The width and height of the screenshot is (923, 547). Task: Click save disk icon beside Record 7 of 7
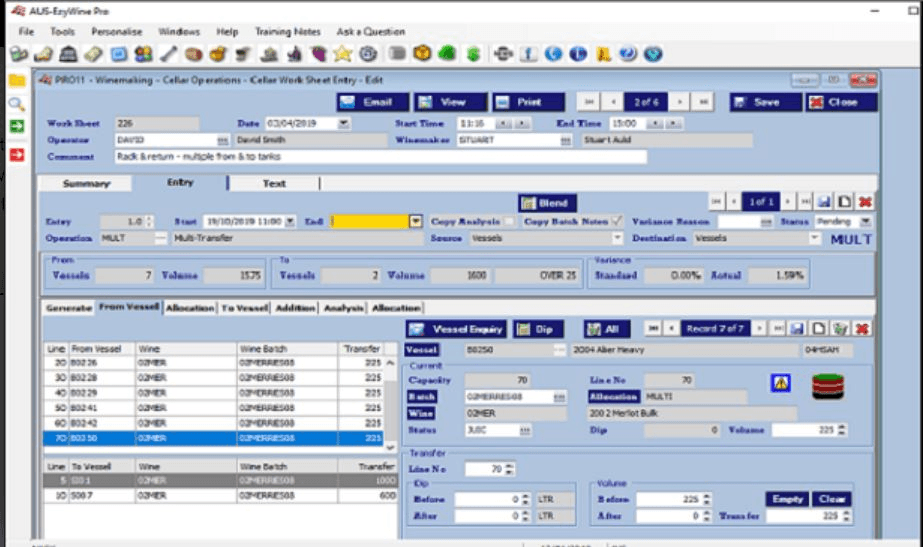click(x=797, y=329)
